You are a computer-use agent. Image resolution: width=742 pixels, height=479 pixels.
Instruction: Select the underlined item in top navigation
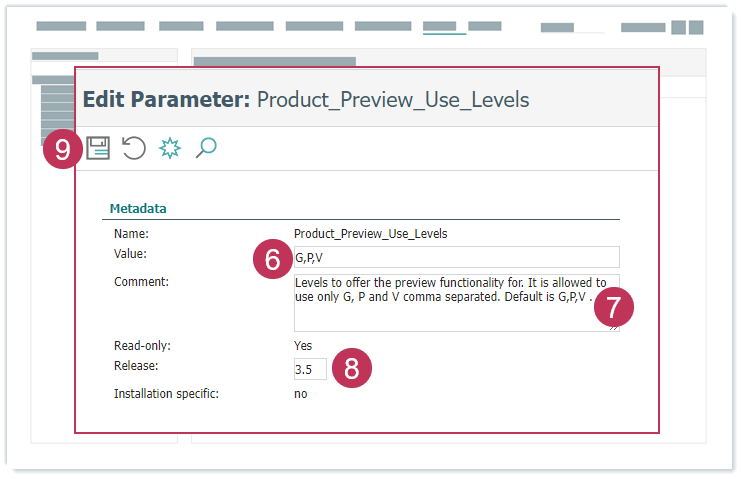444,26
